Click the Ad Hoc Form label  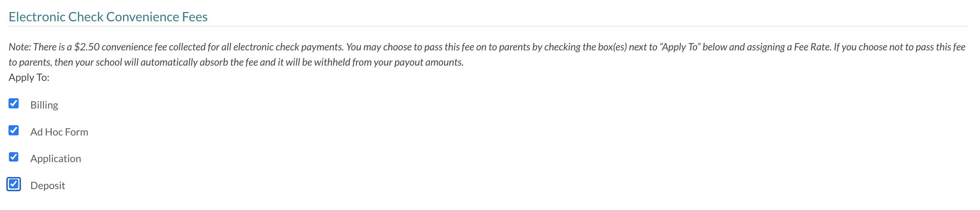click(x=59, y=132)
